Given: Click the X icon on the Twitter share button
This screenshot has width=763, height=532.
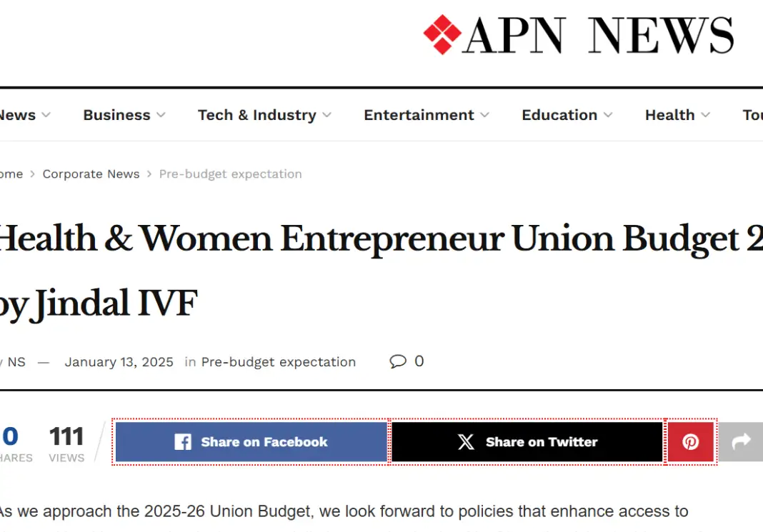Looking at the screenshot, I should click(466, 441).
